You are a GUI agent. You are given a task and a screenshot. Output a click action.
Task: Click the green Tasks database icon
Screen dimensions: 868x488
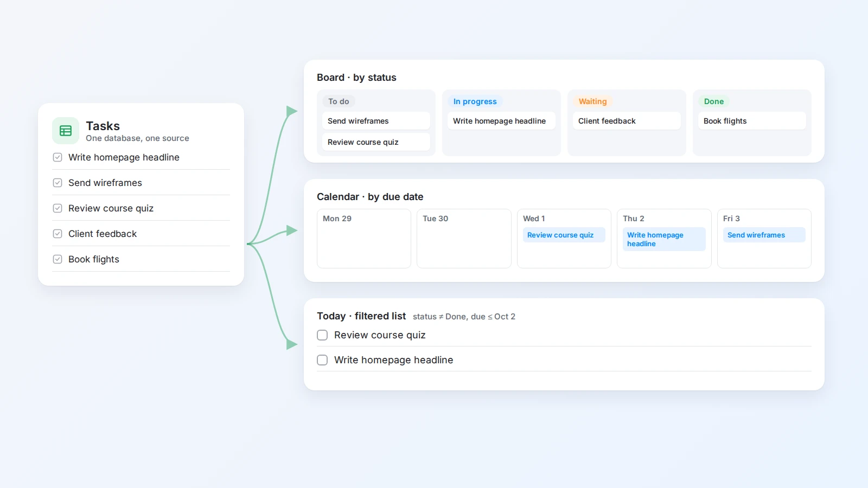point(66,131)
